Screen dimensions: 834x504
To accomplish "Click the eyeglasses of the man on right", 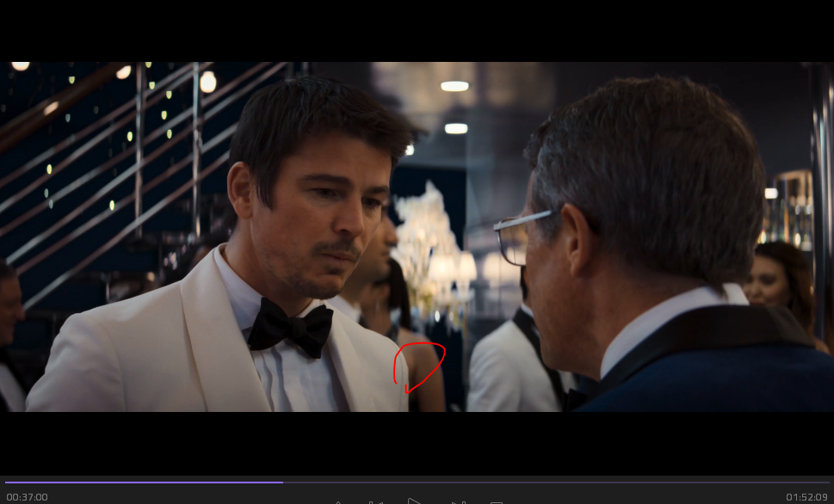I will coord(517,235).
